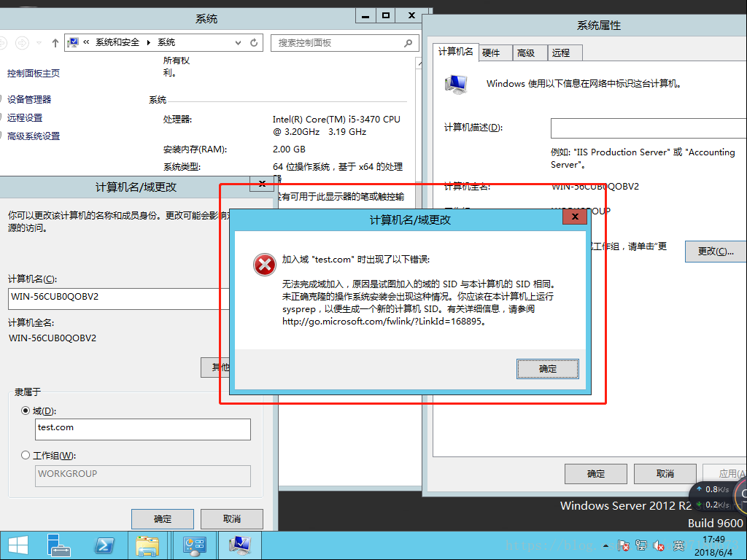747x560 pixels.
Task: Click the 系统和安全 breadcrumb in address bar
Action: (x=117, y=42)
